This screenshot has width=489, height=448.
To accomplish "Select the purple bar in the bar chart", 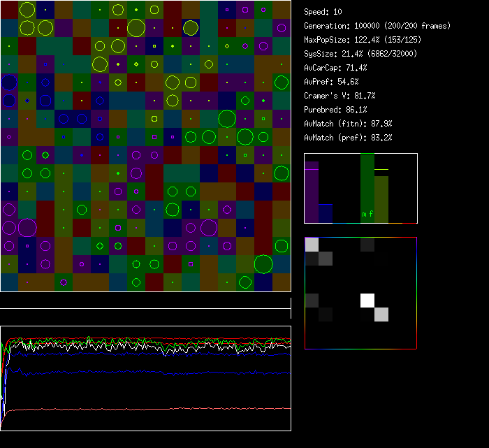I will click(x=312, y=192).
